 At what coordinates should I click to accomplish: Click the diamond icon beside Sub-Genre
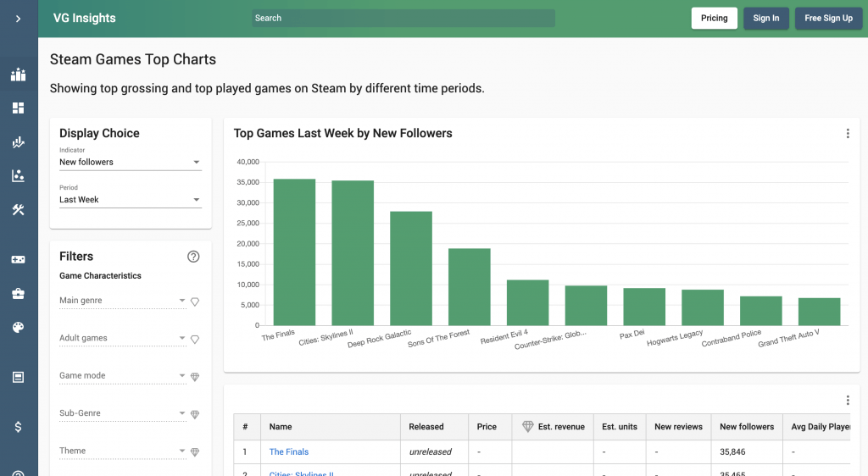(x=195, y=415)
